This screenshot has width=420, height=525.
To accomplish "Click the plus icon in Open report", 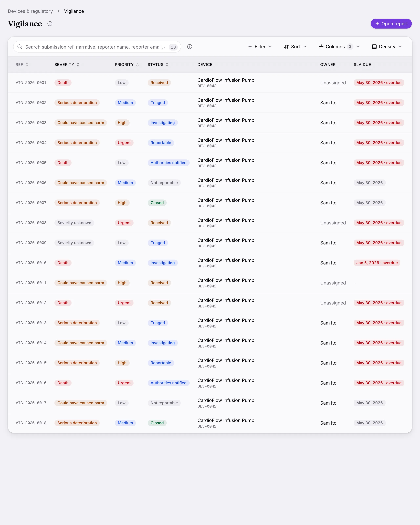I will coord(377,24).
